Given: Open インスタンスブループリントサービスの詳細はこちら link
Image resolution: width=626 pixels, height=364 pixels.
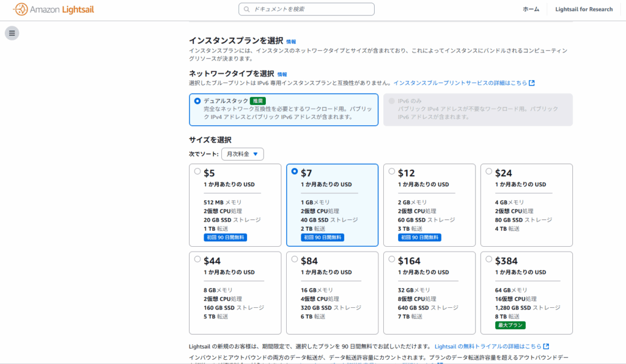Looking at the screenshot, I should click(x=460, y=83).
